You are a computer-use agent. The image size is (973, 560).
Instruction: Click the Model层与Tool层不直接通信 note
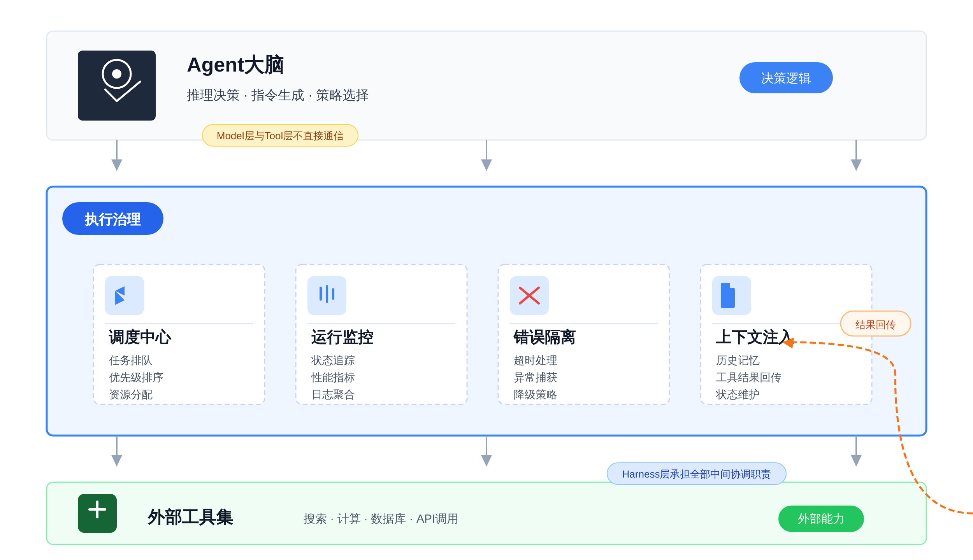280,136
